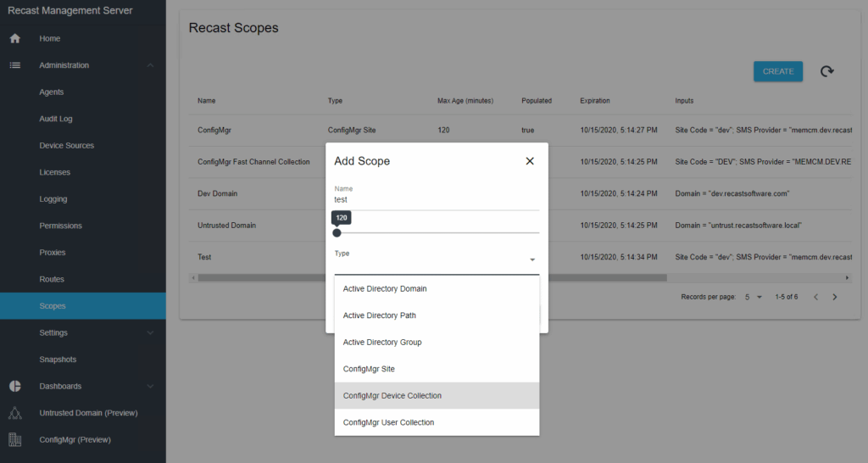
Task: Click the Untrusted Domain network icon
Action: click(x=14, y=413)
